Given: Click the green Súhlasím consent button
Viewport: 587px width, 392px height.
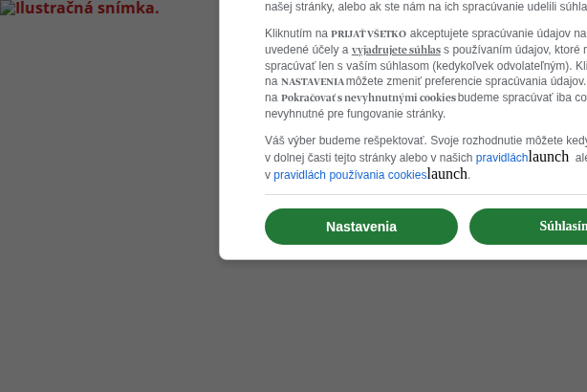Looking at the screenshot, I should coord(529,227).
